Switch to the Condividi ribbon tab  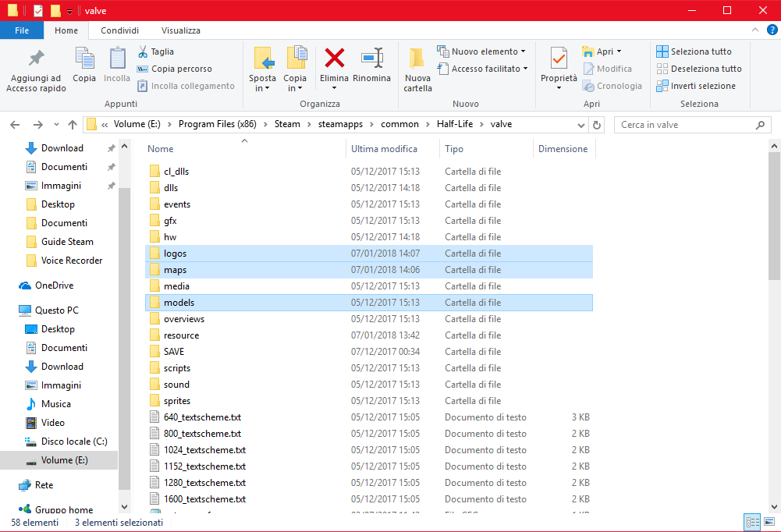(x=119, y=30)
